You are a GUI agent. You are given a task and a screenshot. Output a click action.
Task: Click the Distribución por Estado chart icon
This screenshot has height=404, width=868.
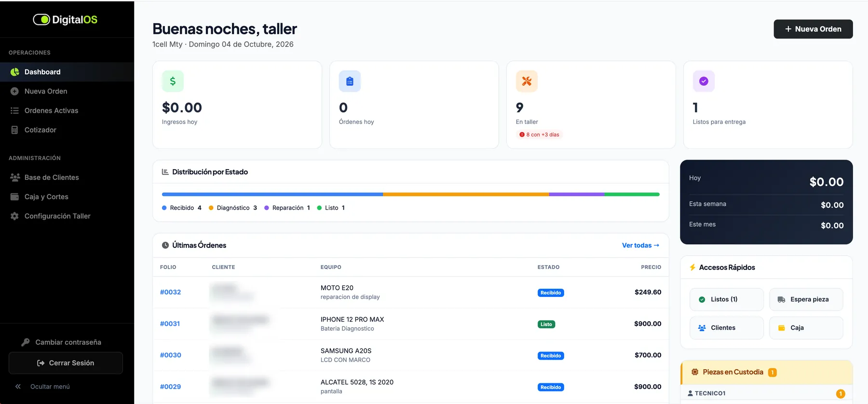(x=165, y=172)
